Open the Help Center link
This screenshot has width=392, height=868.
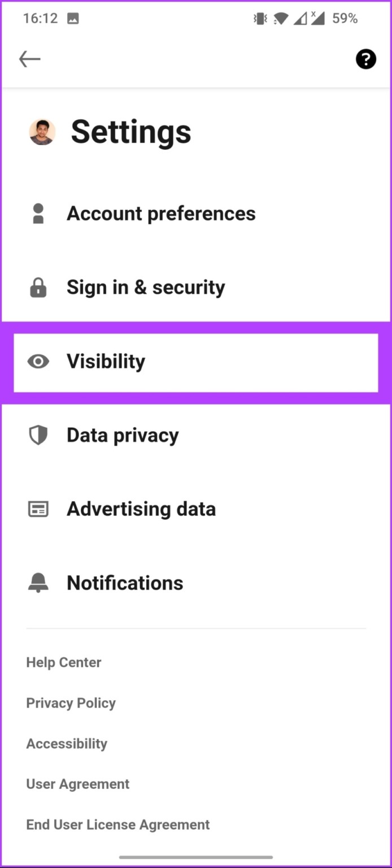[64, 662]
